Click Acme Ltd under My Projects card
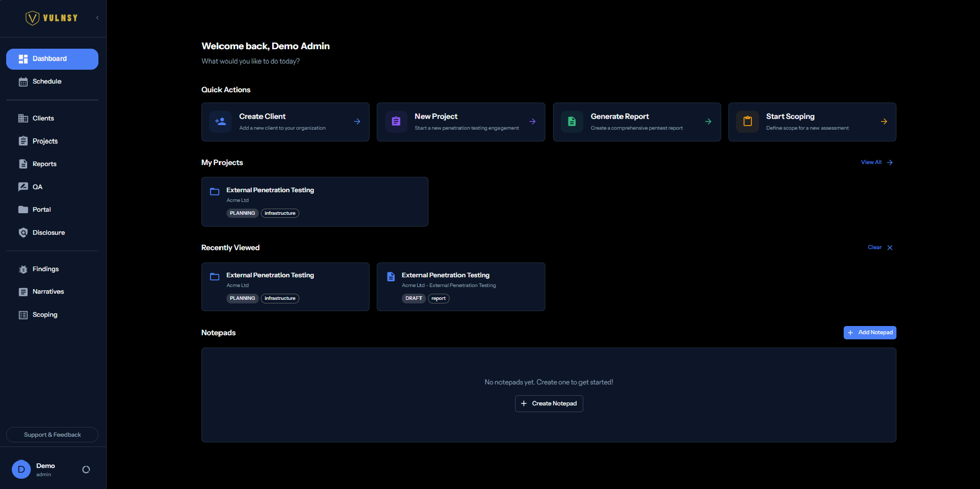 pyautogui.click(x=237, y=200)
